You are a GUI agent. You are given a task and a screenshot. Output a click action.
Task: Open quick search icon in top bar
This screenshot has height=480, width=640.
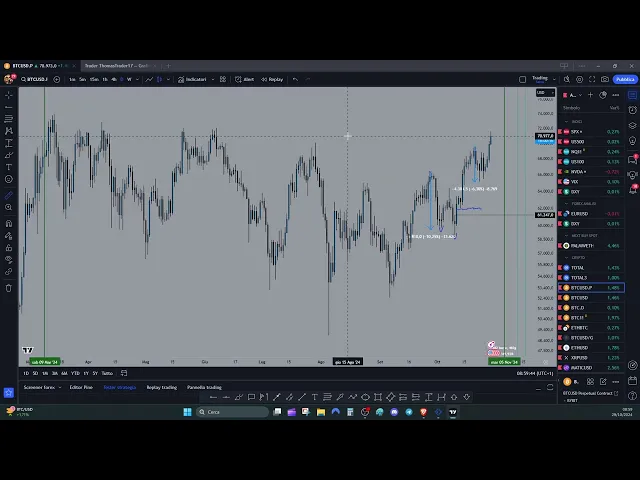[x=567, y=79]
